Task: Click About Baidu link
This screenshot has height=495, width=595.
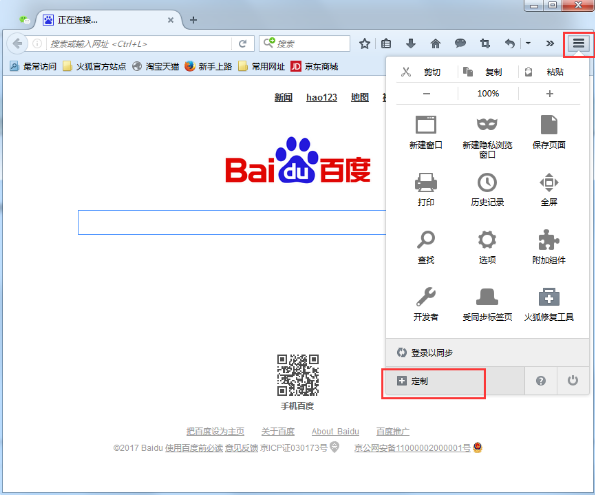Action: 335,431
